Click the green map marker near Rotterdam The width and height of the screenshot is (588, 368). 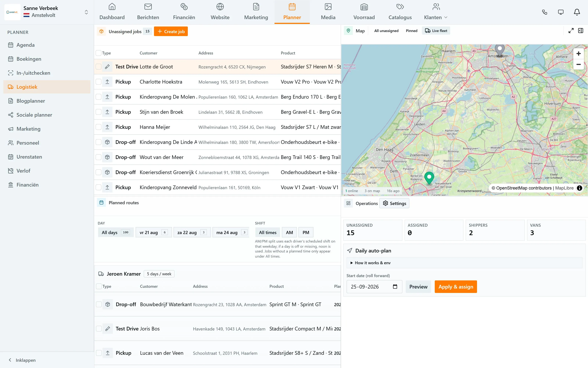pyautogui.click(x=429, y=178)
